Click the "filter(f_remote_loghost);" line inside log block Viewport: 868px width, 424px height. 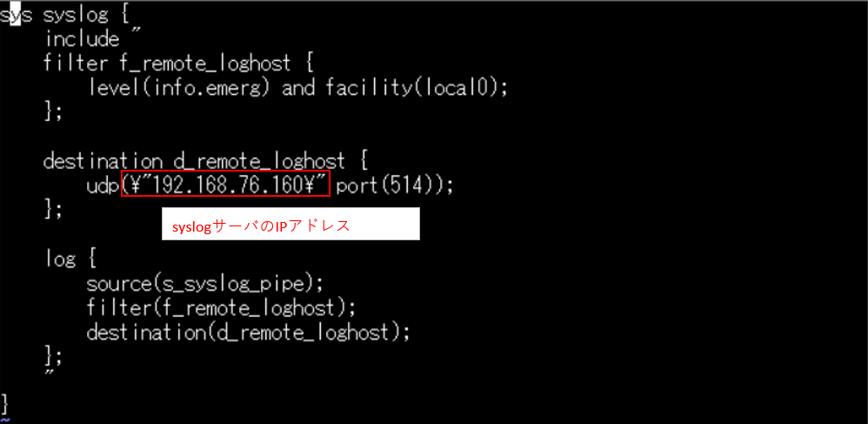(221, 307)
